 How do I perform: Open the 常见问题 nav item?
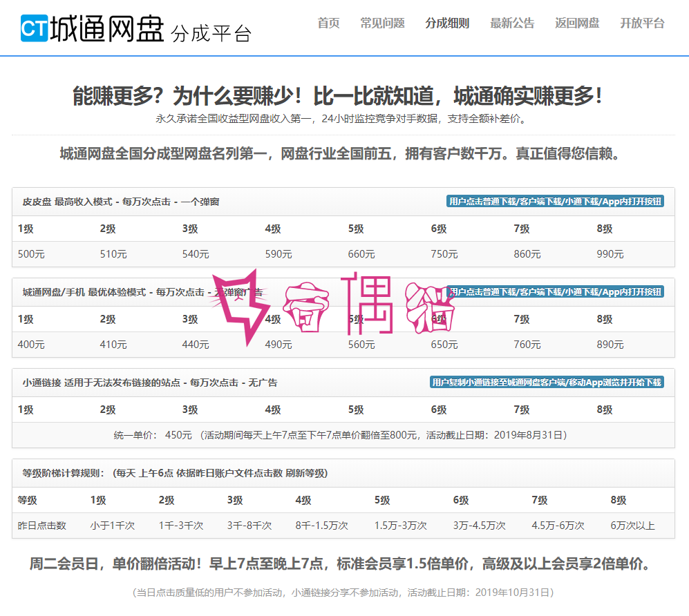(382, 23)
